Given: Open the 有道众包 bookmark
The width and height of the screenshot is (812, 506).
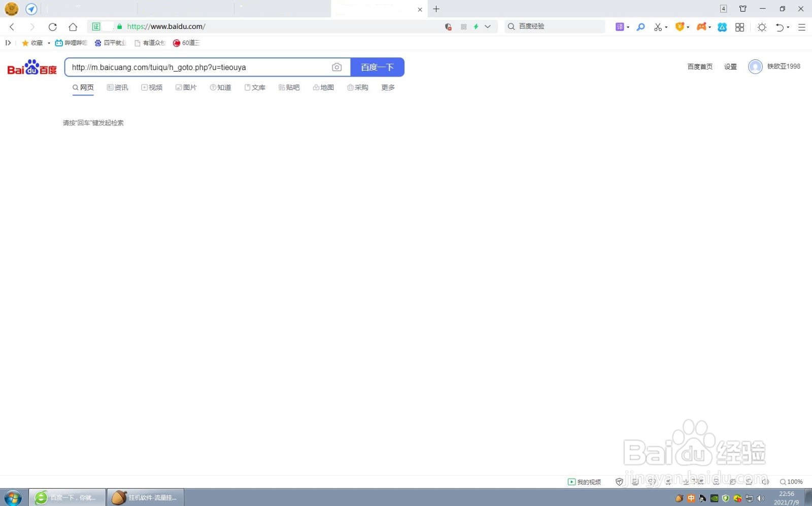Looking at the screenshot, I should click(150, 43).
